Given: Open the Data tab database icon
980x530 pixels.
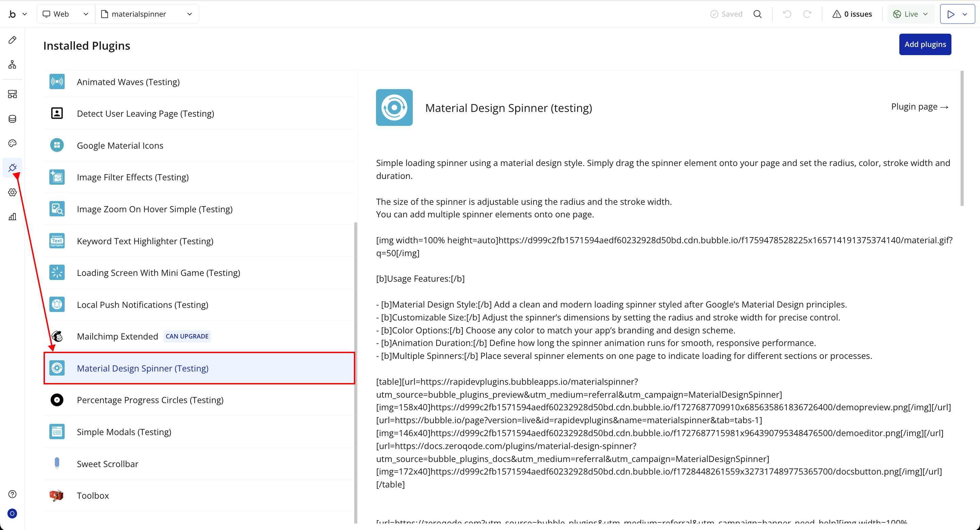Looking at the screenshot, I should click(12, 119).
